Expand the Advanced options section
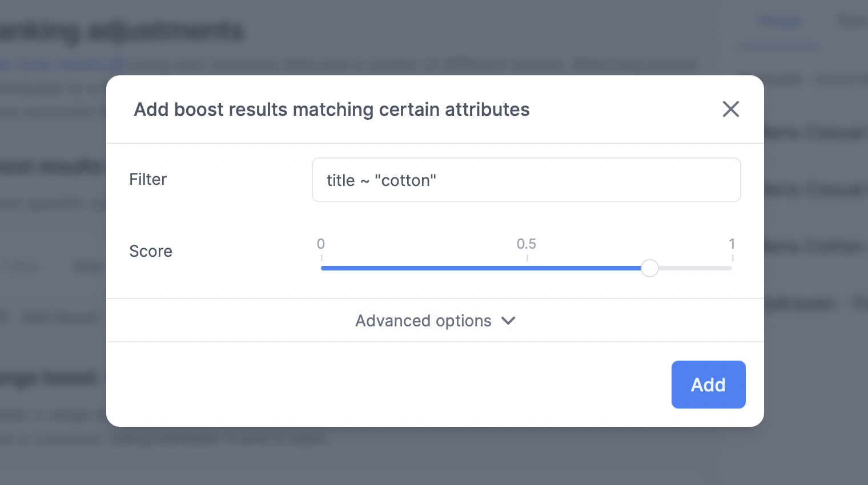868x485 pixels. tap(435, 321)
